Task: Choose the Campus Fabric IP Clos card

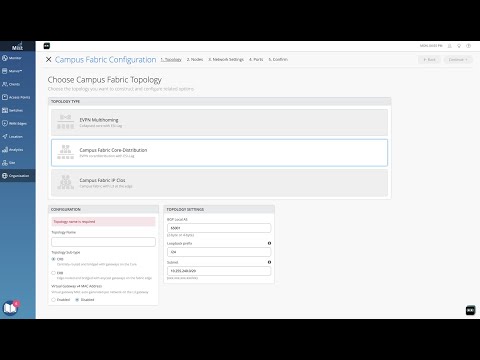Action: pos(219,183)
